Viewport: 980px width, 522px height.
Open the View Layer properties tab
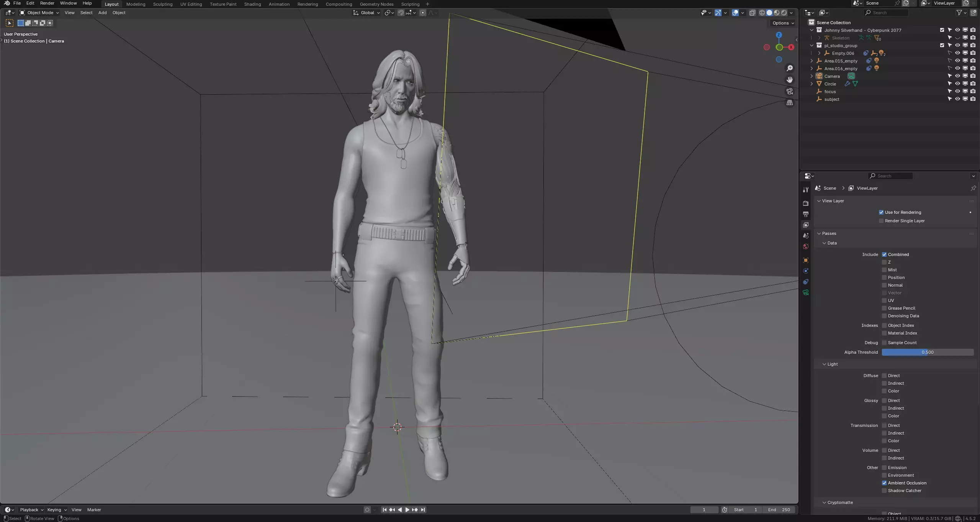(x=806, y=225)
